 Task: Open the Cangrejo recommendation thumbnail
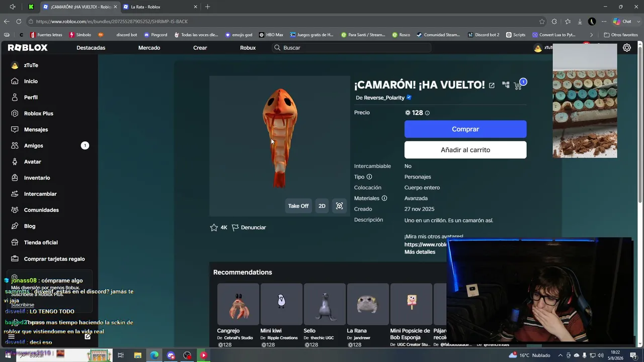(x=238, y=305)
